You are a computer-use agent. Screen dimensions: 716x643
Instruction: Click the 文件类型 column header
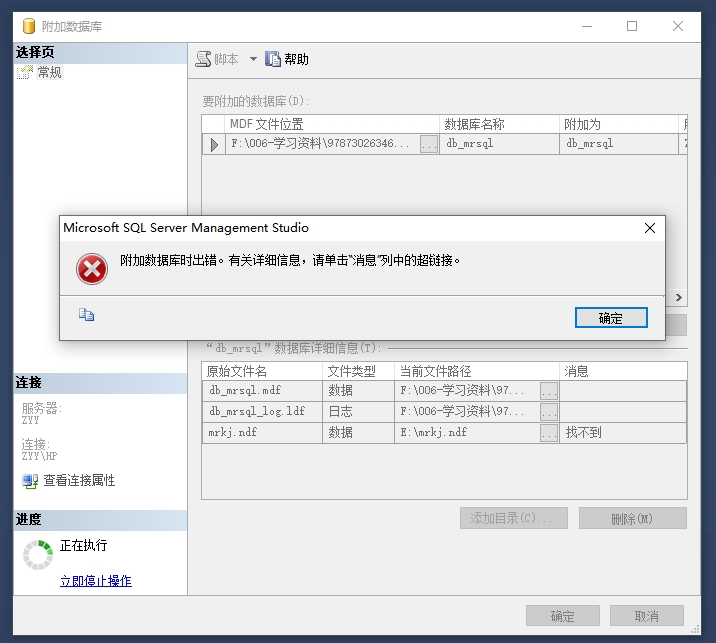point(358,371)
